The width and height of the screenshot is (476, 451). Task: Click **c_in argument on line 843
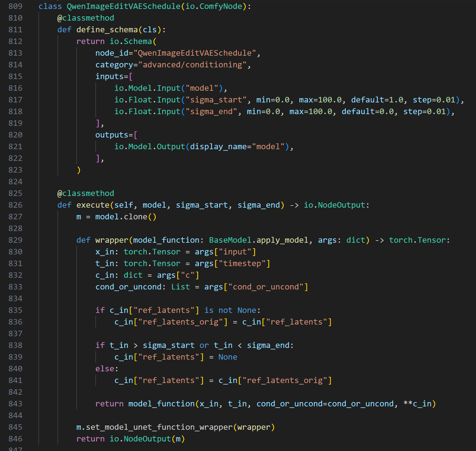coord(417,404)
